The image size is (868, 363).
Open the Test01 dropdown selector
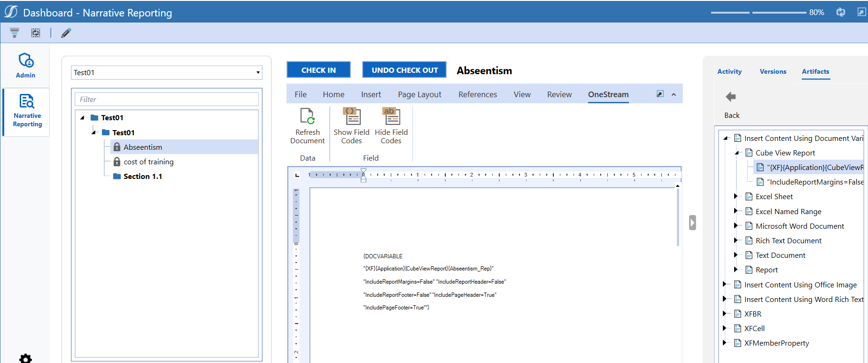[257, 72]
